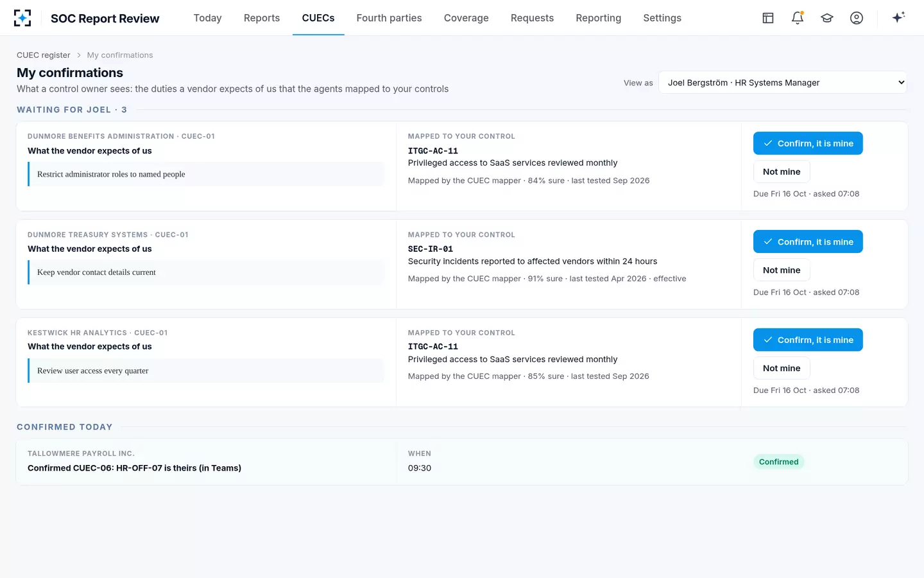Mark Dunmore Treasury Systems CUEC as Not mine
924x578 pixels.
(782, 270)
